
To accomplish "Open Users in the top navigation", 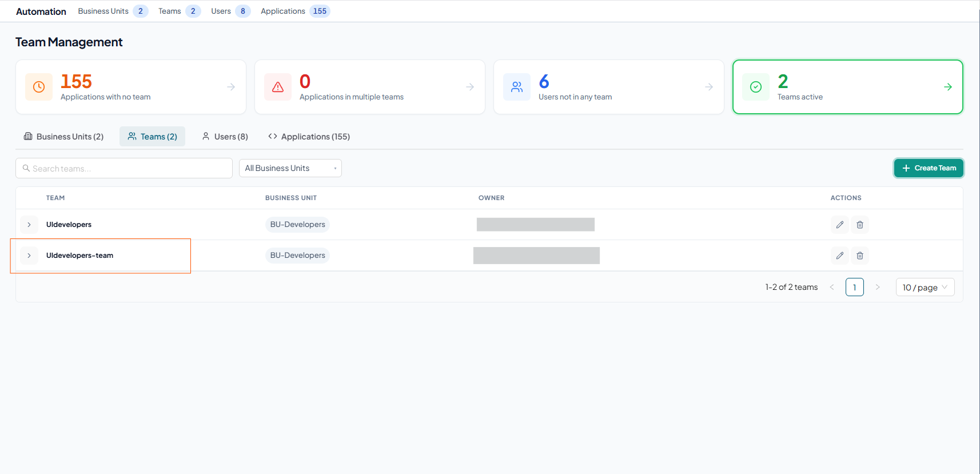I will click(x=231, y=11).
